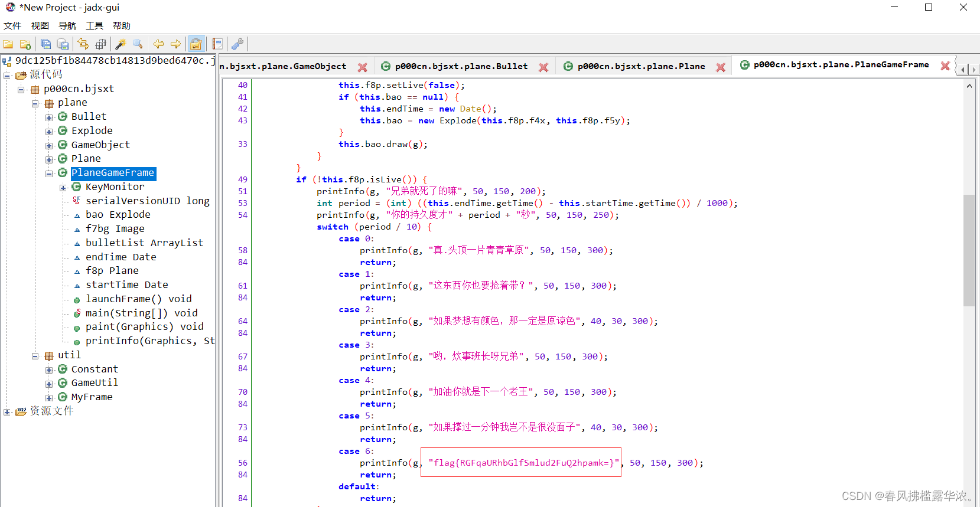Select the endTime Date field

pyautogui.click(x=121, y=257)
